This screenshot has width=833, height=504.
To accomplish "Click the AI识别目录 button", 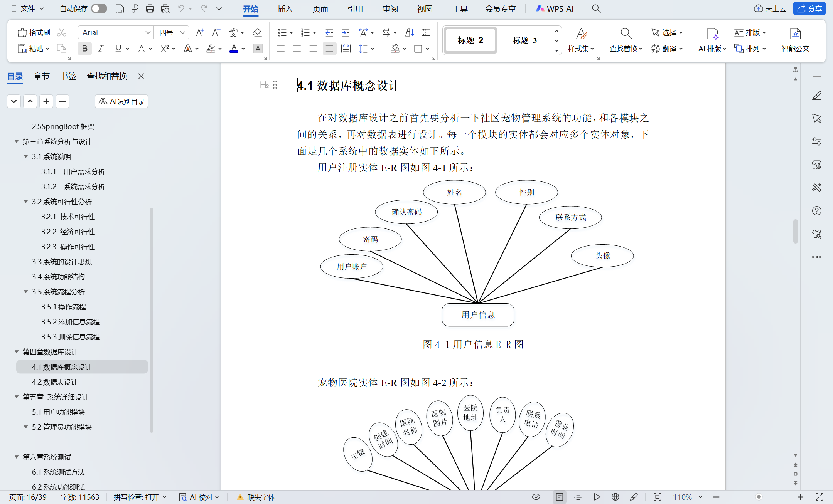I will click(x=121, y=101).
